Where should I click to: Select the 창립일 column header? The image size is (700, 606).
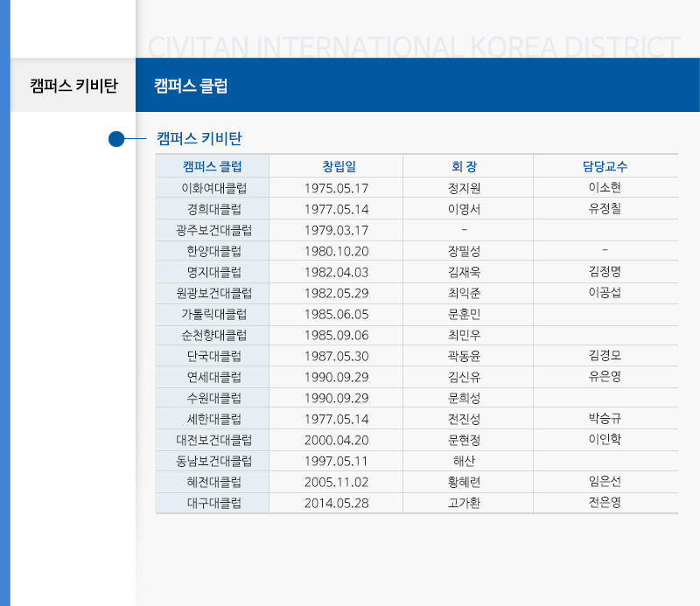[339, 166]
